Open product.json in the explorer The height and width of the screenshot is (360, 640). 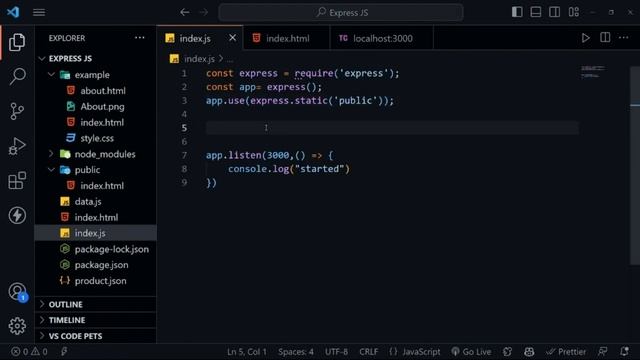click(96, 281)
